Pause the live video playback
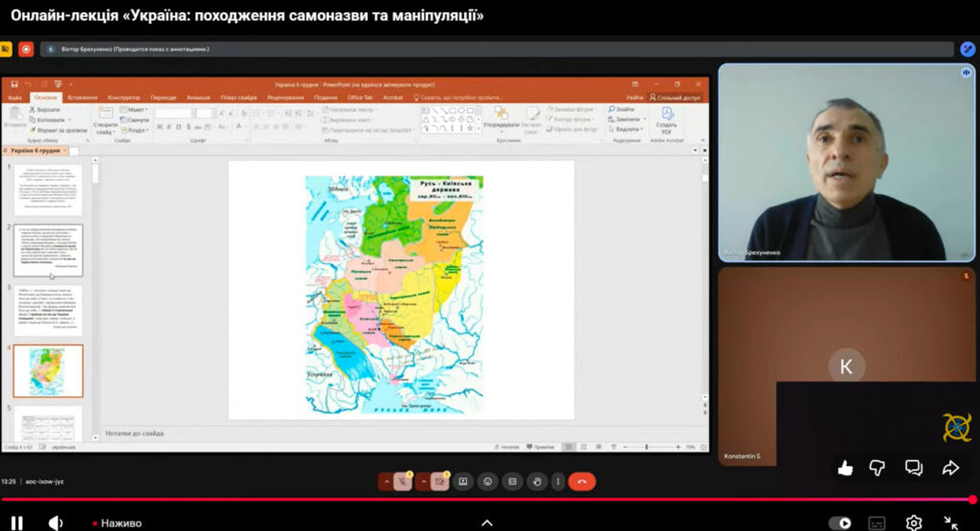This screenshot has width=980, height=531. point(17,522)
